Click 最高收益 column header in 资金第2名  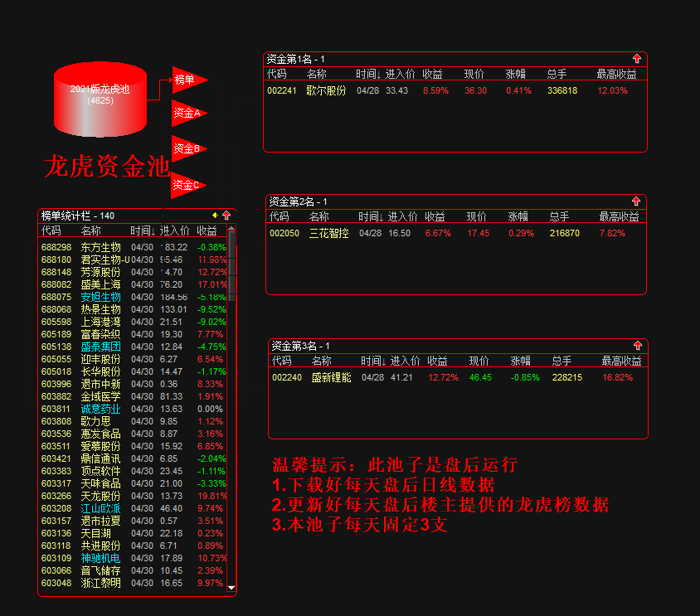click(619, 217)
